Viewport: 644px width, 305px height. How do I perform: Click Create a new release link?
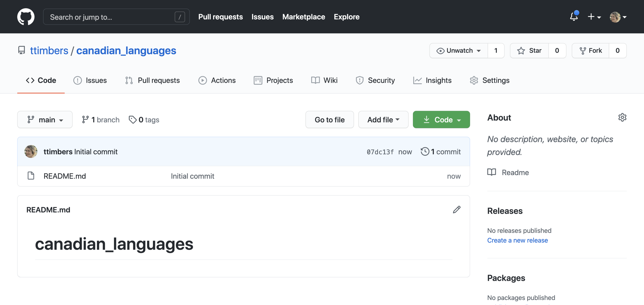tap(517, 240)
